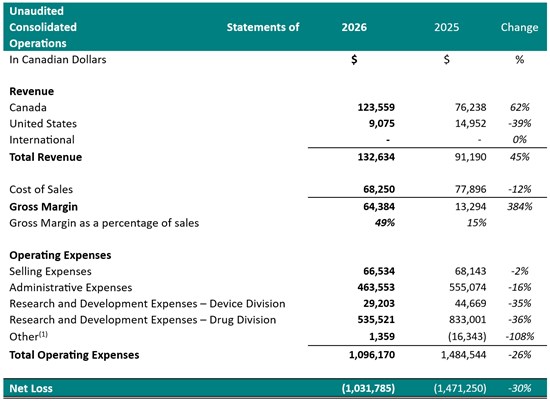Select the Gross Margin 384% change value

519,206
